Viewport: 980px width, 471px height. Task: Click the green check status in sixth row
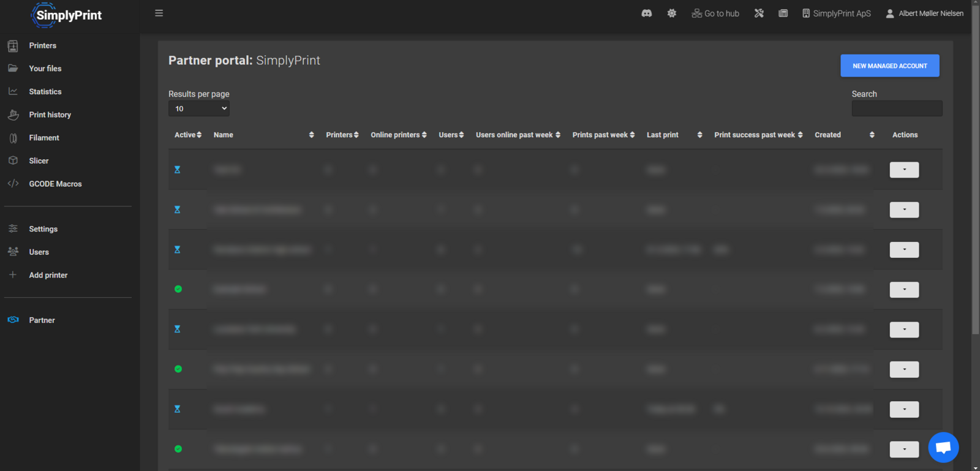pyautogui.click(x=178, y=369)
